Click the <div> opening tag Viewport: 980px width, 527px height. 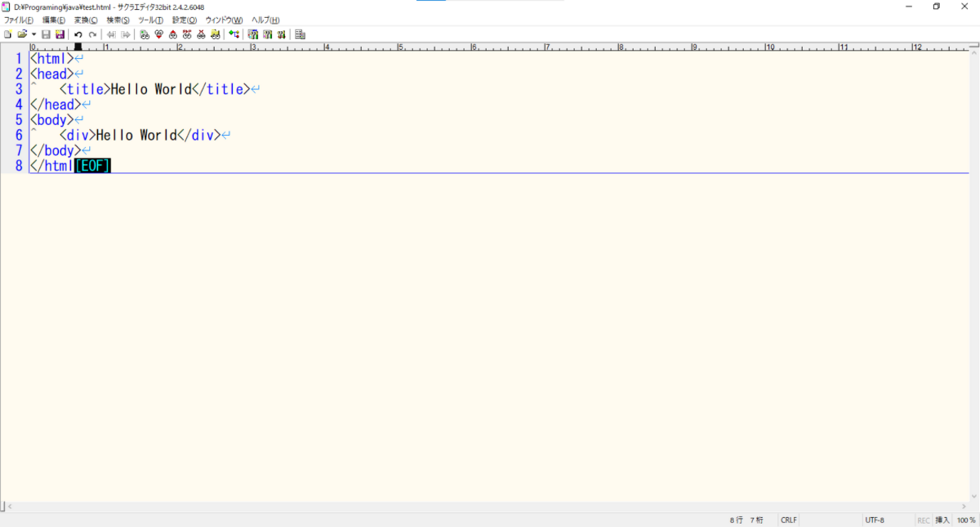(x=78, y=135)
